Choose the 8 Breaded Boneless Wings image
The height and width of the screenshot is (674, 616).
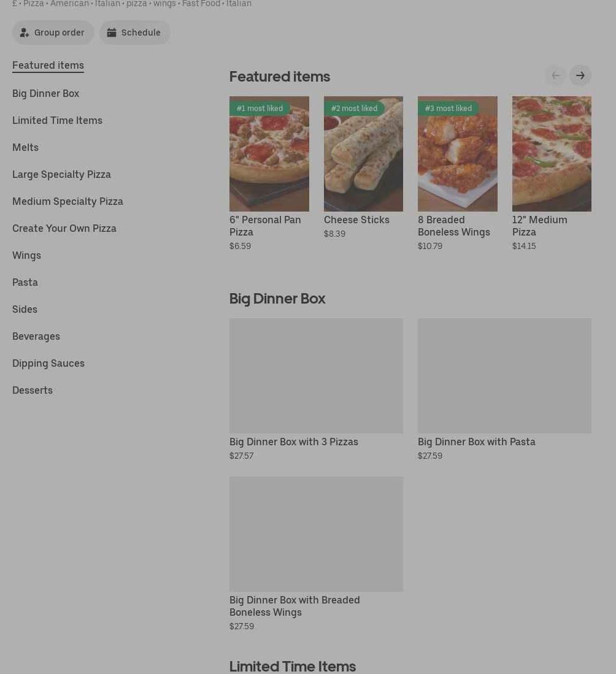pyautogui.click(x=457, y=154)
